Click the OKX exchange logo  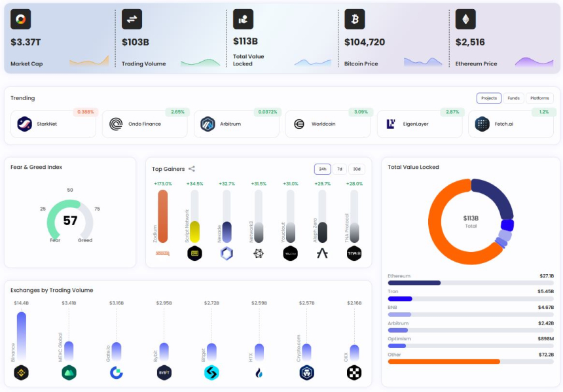pos(354,372)
